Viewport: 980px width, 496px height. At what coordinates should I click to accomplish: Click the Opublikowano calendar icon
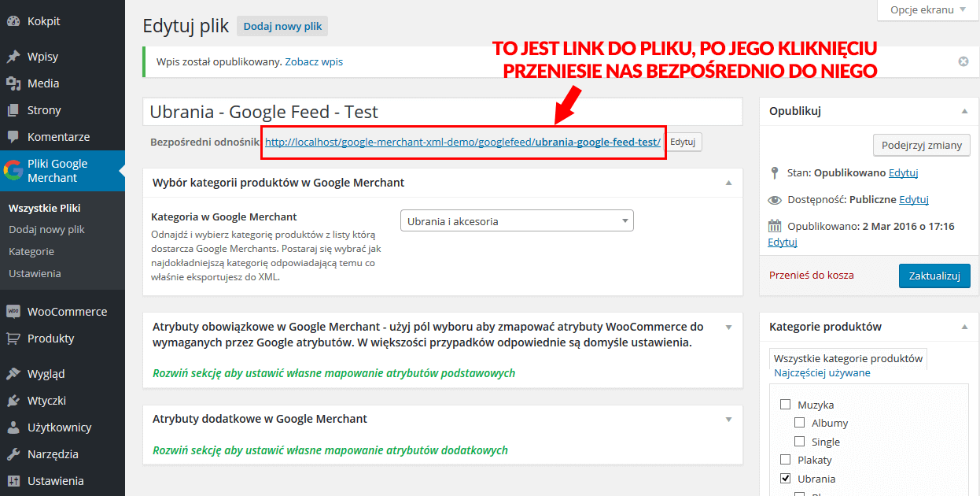(x=776, y=226)
